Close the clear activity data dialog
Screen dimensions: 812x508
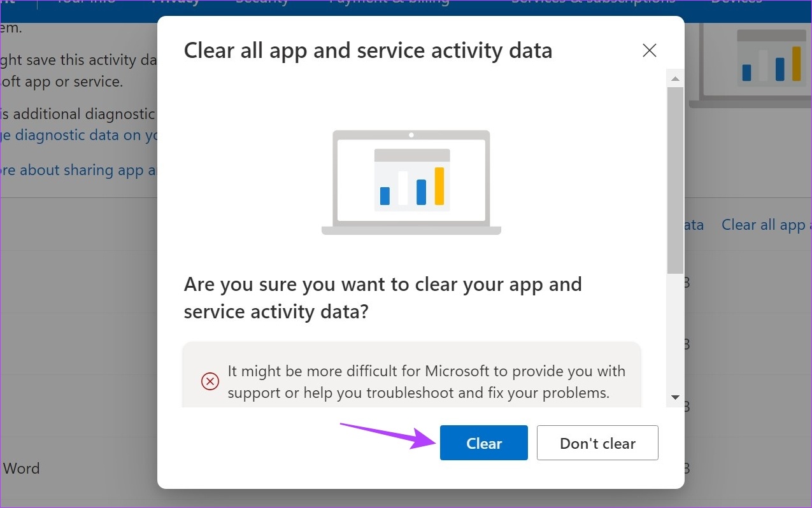[650, 51]
